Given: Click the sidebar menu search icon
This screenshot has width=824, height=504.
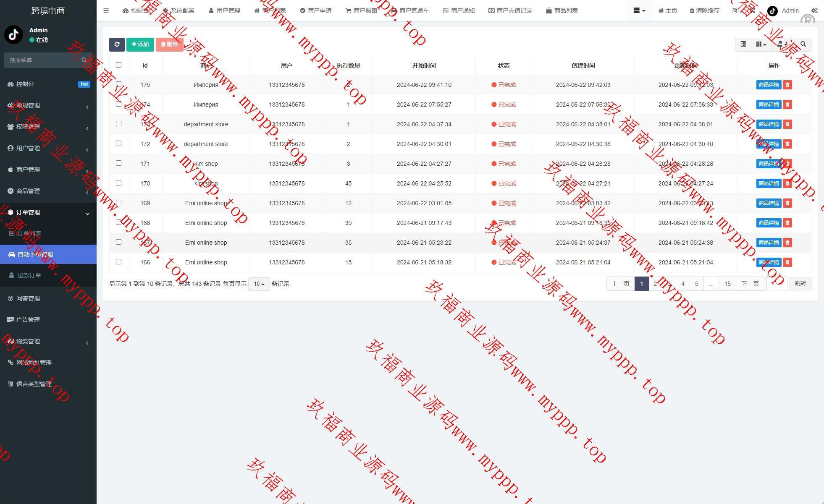Looking at the screenshot, I should [x=84, y=60].
